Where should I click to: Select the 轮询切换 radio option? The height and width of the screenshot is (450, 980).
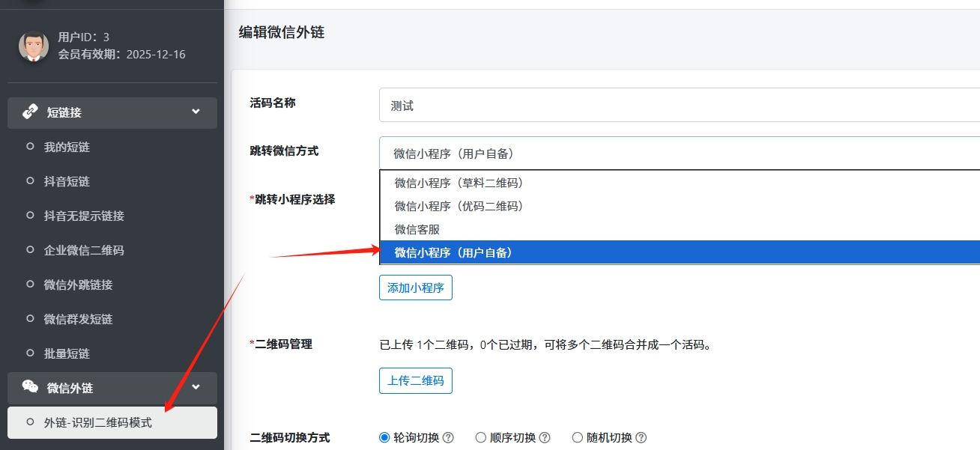tap(385, 438)
